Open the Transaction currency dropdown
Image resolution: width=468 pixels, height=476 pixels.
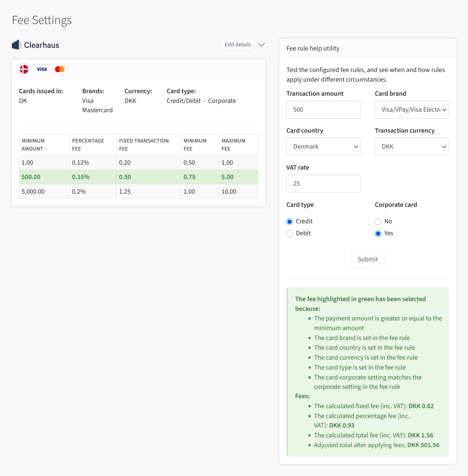(x=411, y=146)
